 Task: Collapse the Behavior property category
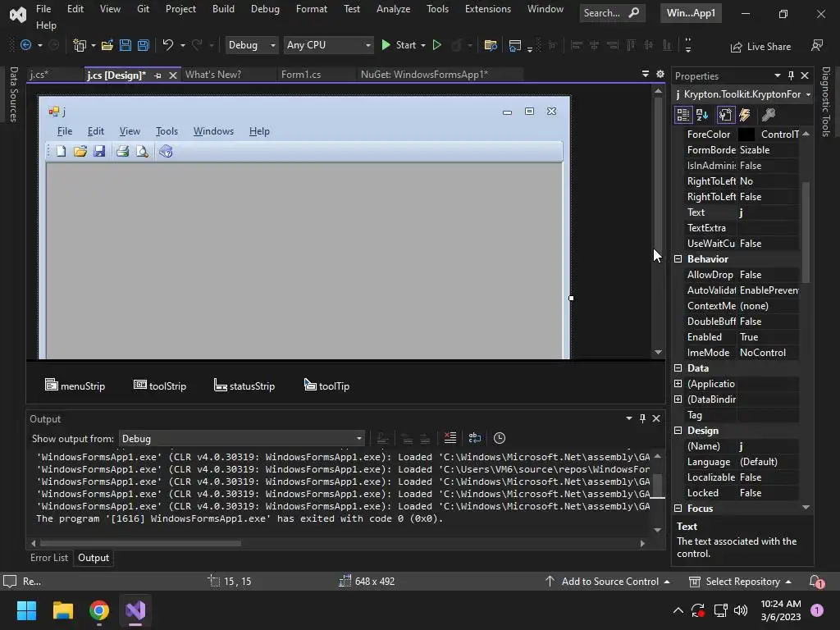point(678,258)
